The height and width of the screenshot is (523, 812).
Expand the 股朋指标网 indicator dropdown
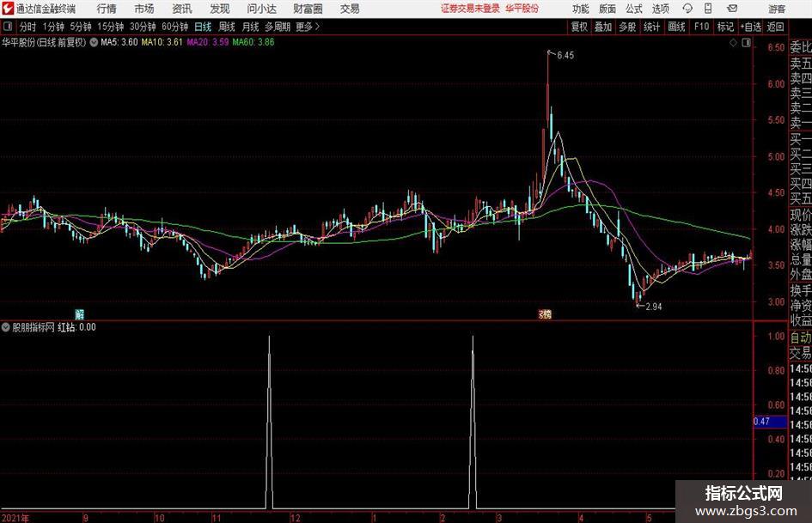point(6,327)
